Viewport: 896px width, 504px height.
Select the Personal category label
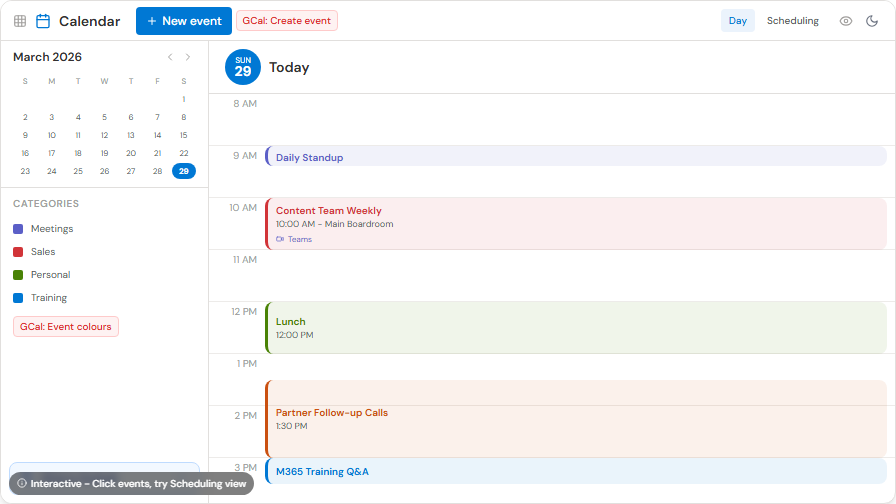click(50, 275)
